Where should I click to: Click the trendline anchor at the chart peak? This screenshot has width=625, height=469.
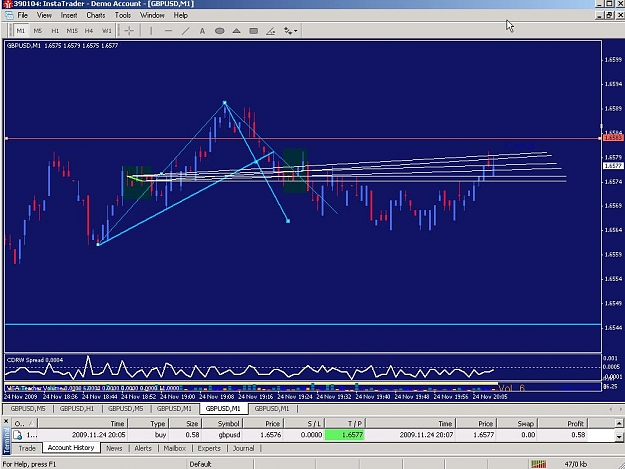224,103
